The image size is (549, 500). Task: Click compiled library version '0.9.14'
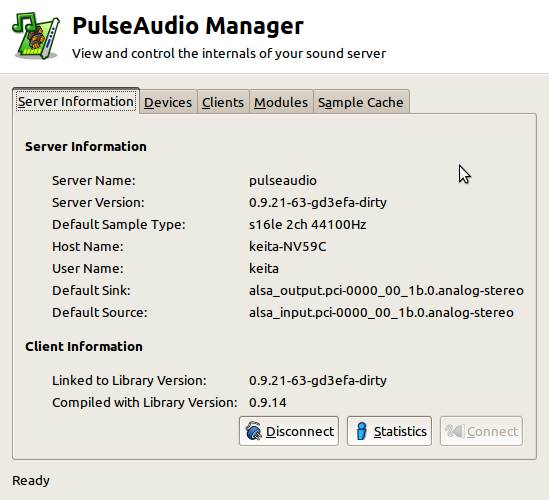point(268,403)
